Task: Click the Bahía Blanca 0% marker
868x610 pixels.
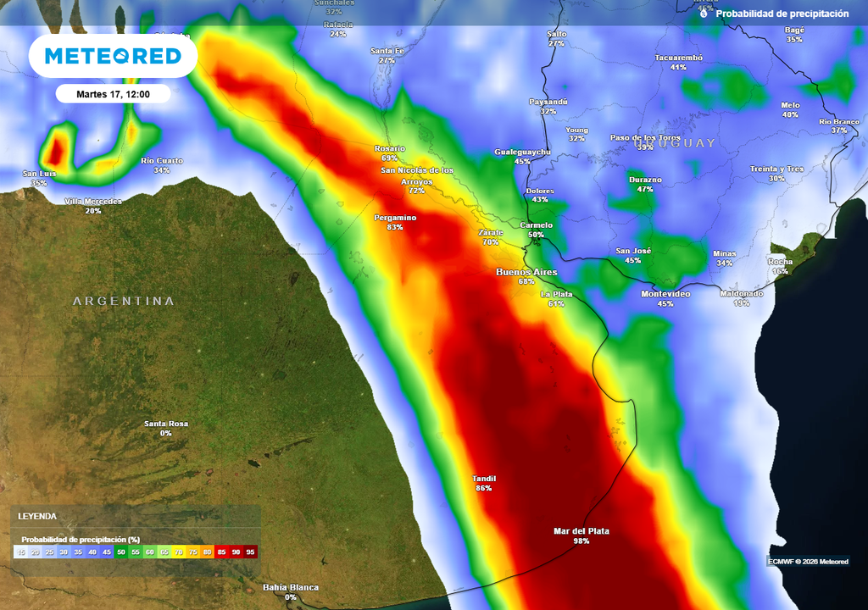Action: pyautogui.click(x=291, y=591)
